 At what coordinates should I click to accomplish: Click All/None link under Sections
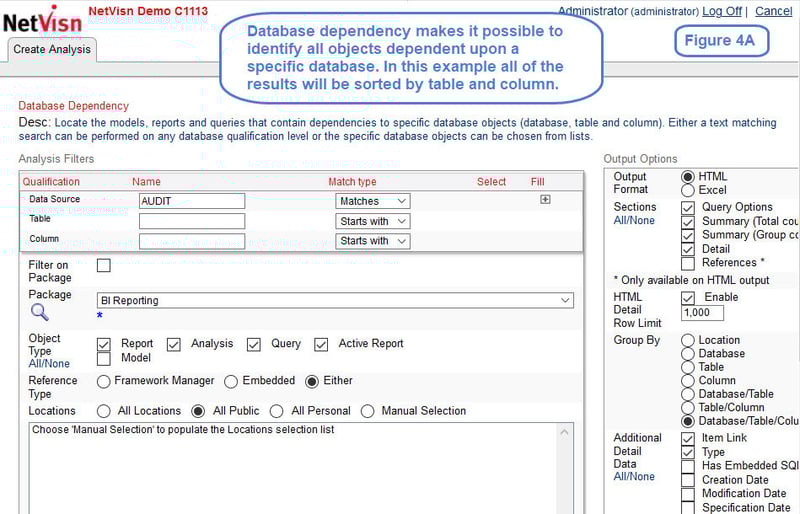click(x=634, y=221)
